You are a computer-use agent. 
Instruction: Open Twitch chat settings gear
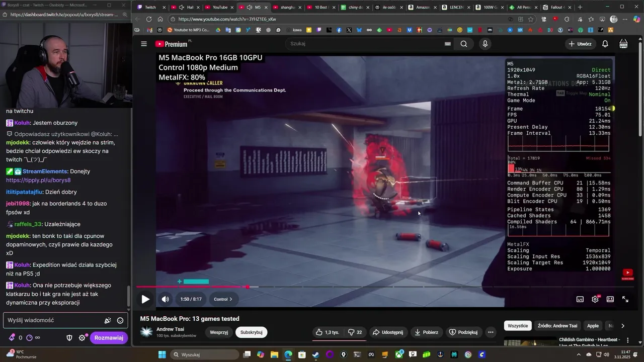[x=82, y=338]
